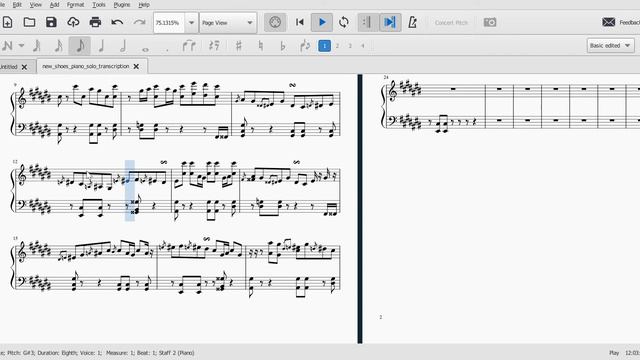Click the Feedback link
This screenshot has width=640, height=360.
coord(629,22)
